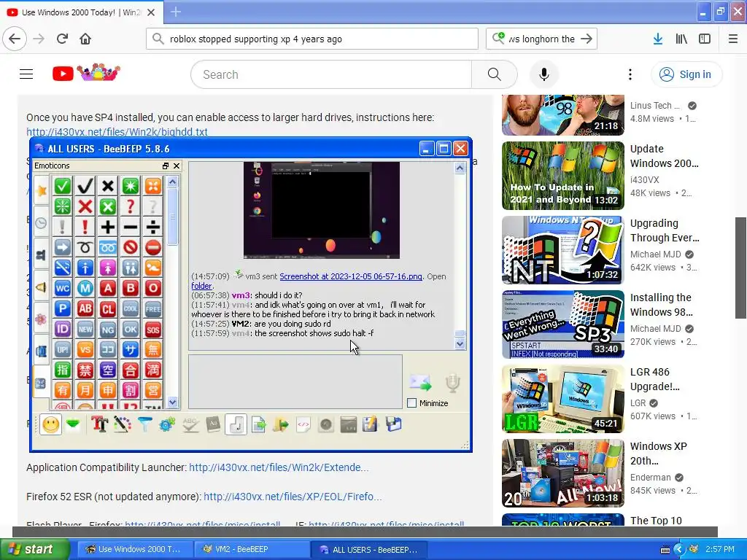Screen dimensions: 747x560
Task: Insert the blue WC emoticon
Action: pyautogui.click(x=63, y=288)
